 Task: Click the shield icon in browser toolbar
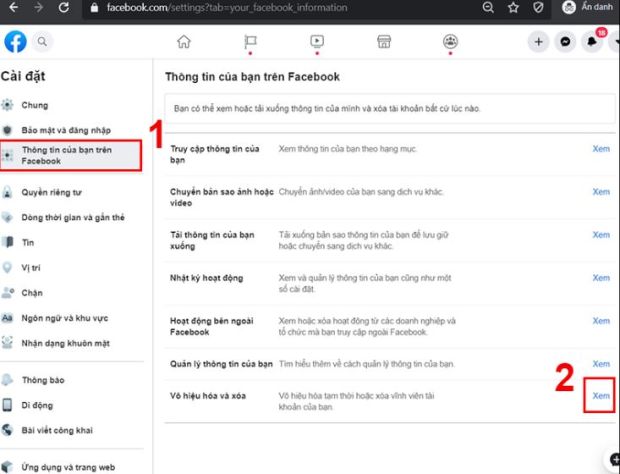(x=538, y=8)
